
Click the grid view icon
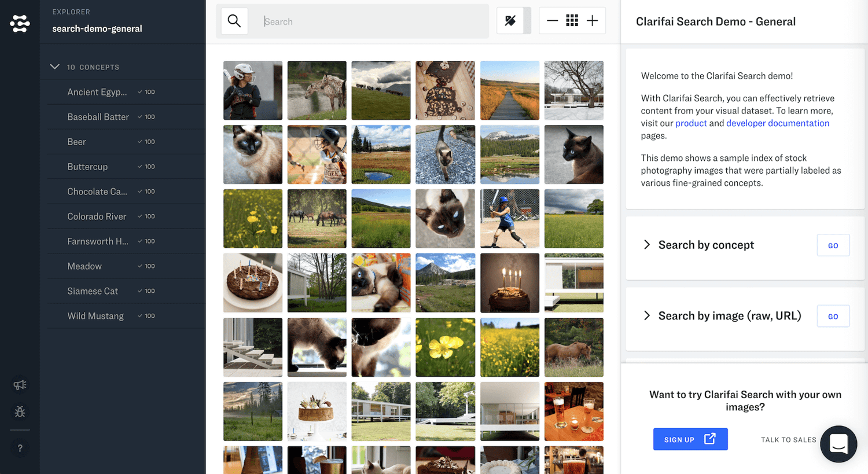(572, 21)
